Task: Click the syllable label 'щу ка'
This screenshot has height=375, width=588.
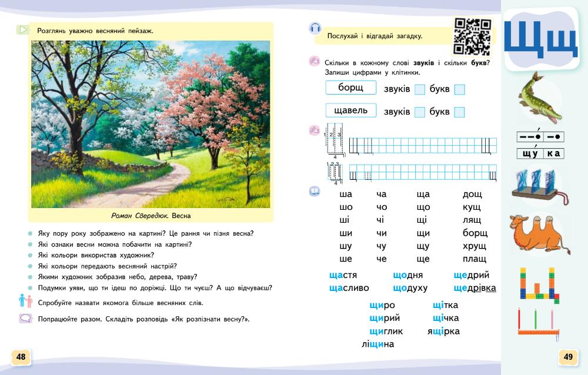Action: [540, 153]
